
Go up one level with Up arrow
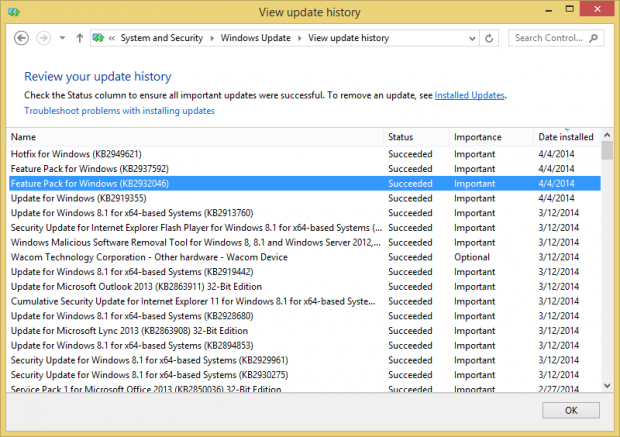[79, 38]
